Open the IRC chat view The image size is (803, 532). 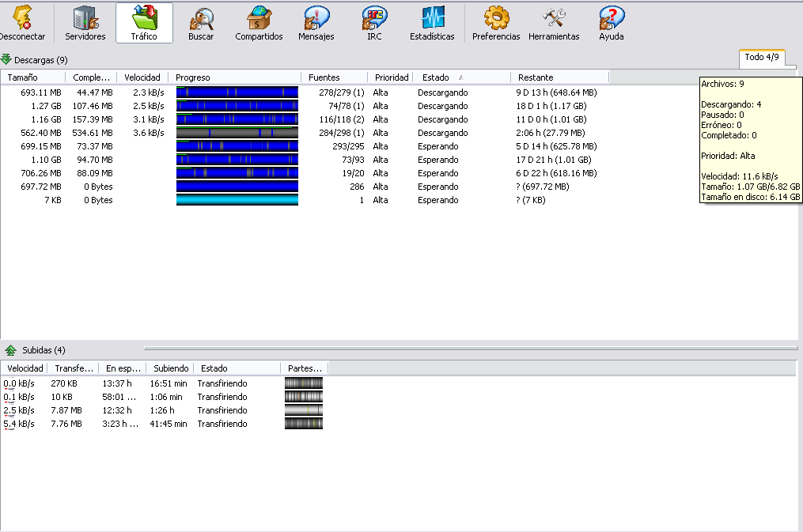click(x=374, y=23)
